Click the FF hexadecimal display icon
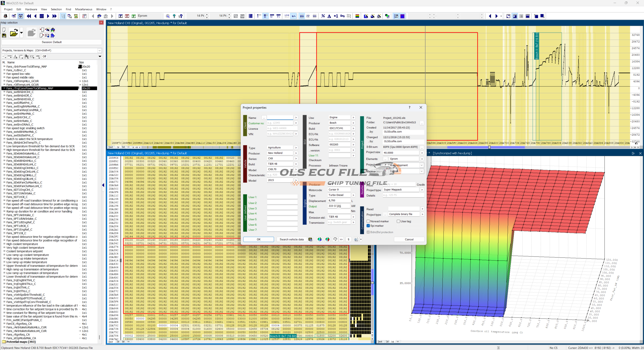This screenshot has height=350, width=644. (308, 16)
